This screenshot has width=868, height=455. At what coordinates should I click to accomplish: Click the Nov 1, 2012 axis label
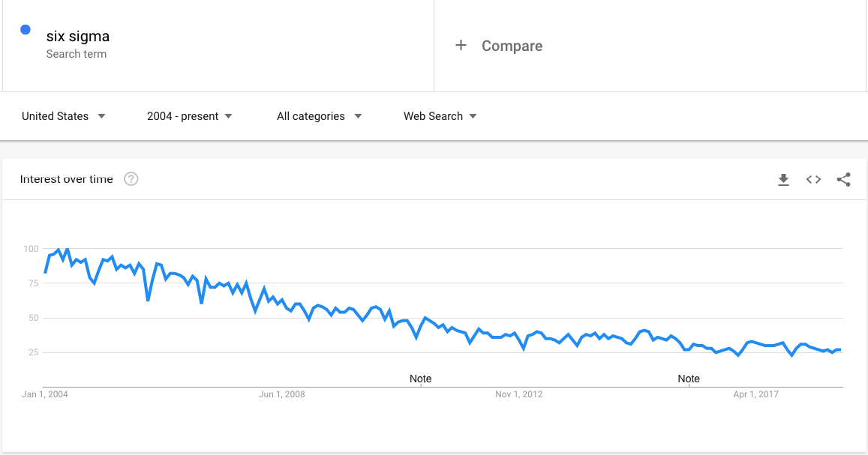[518, 394]
